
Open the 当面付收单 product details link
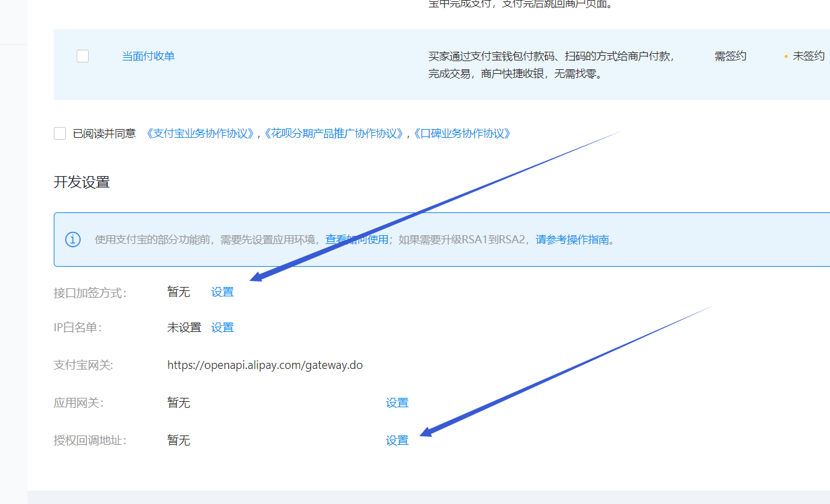148,56
